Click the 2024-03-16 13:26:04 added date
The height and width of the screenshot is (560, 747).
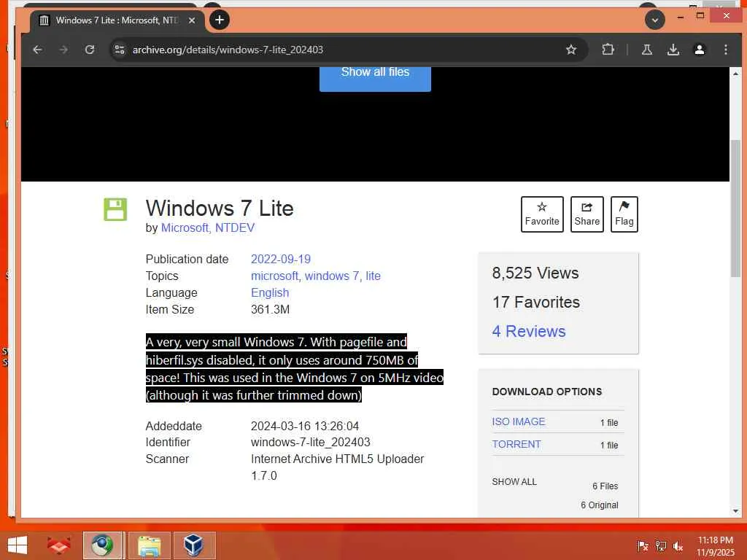point(305,426)
